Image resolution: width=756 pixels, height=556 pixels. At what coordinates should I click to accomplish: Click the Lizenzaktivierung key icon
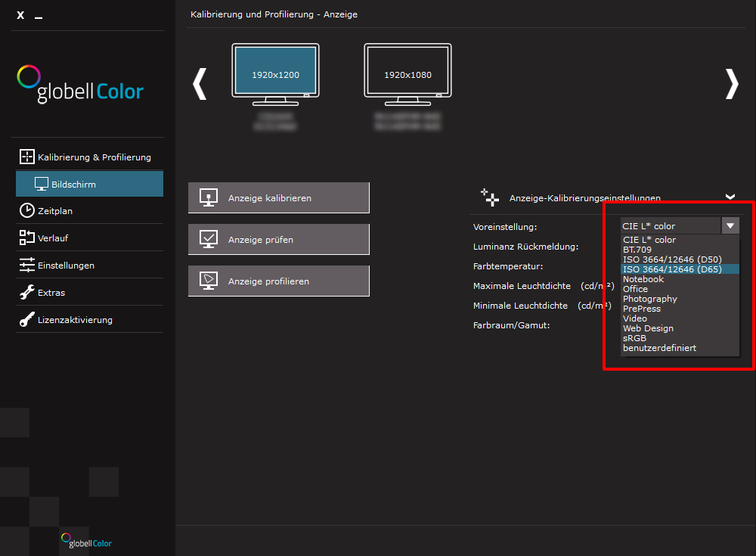tap(26, 319)
